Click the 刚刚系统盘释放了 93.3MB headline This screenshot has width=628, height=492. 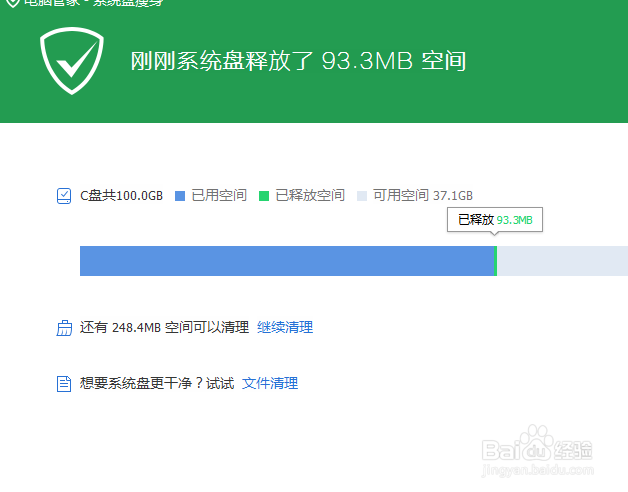(298, 61)
